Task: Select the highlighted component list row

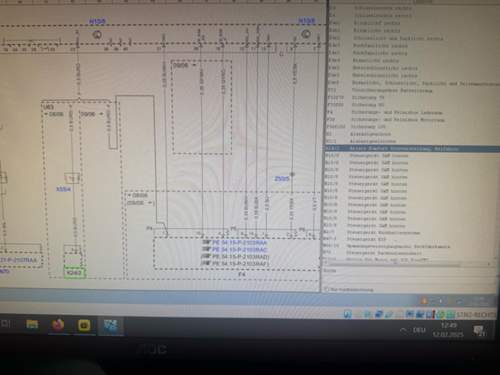Action: click(412, 148)
